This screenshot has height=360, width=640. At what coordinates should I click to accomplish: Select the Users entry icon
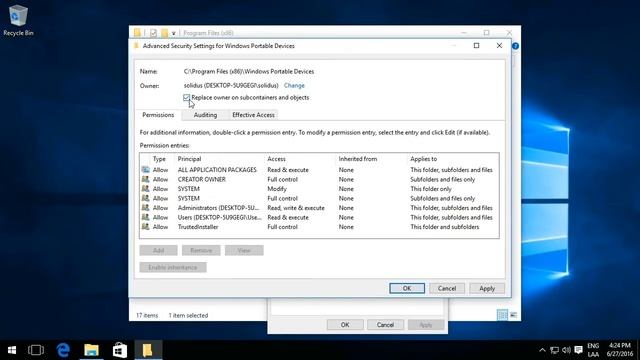pyautogui.click(x=146, y=217)
